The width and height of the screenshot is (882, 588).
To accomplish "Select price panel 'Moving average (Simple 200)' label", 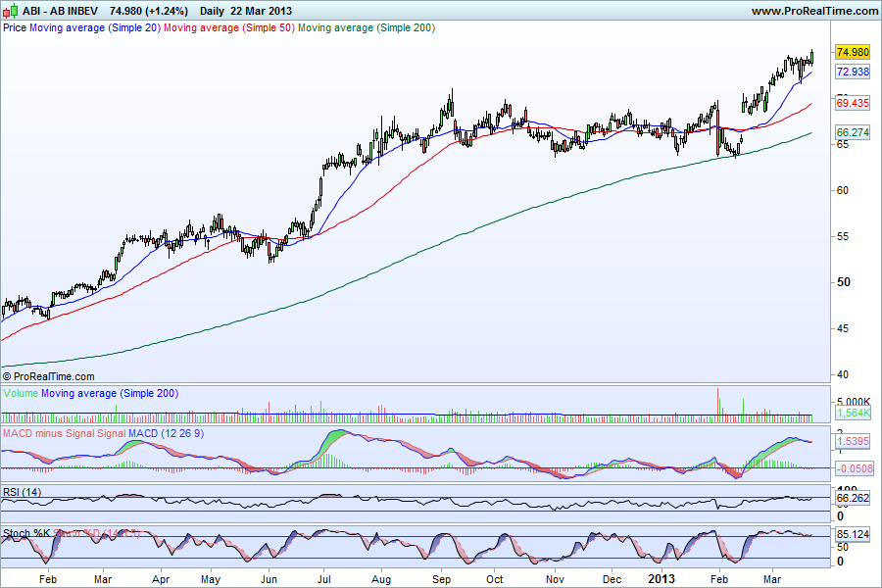I will click(x=367, y=27).
